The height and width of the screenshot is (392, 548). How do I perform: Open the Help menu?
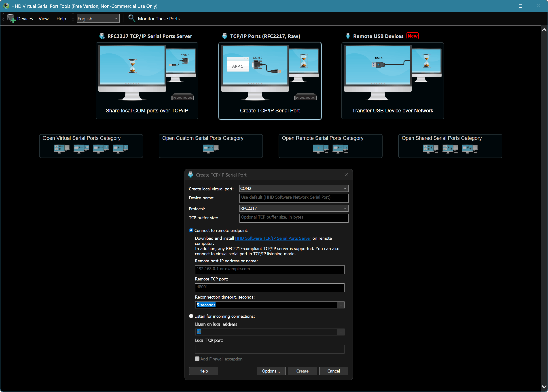61,18
